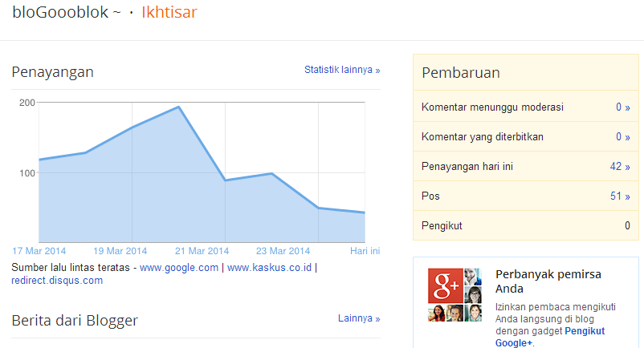644x348 pixels.
Task: Click the 200 y-axis label
Action: [x=27, y=103]
